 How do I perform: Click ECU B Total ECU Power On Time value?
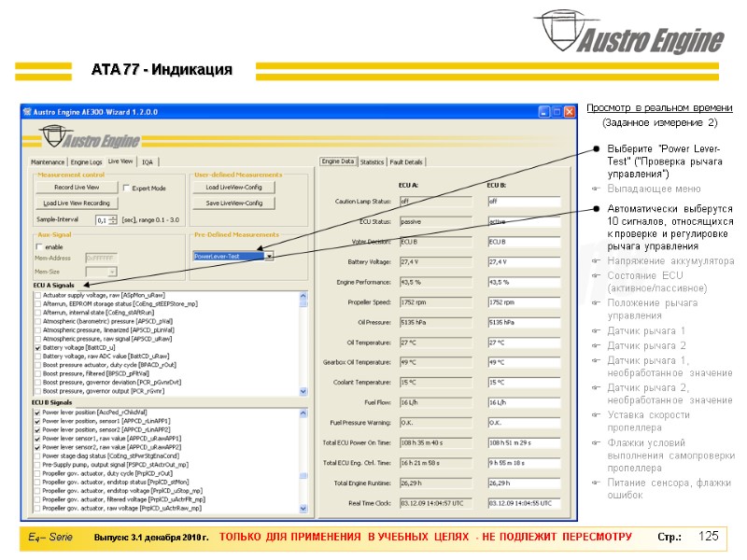click(524, 442)
